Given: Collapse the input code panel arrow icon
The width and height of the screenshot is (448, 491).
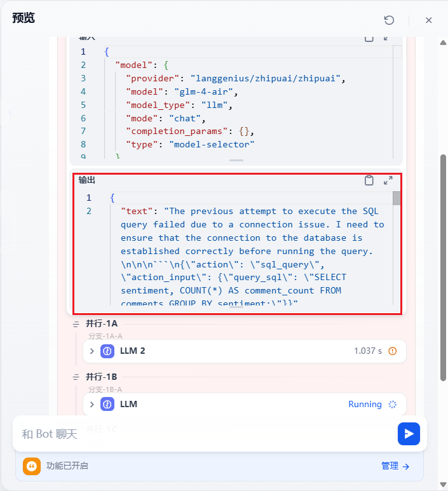Looking at the screenshot, I should pyautogui.click(x=386, y=38).
